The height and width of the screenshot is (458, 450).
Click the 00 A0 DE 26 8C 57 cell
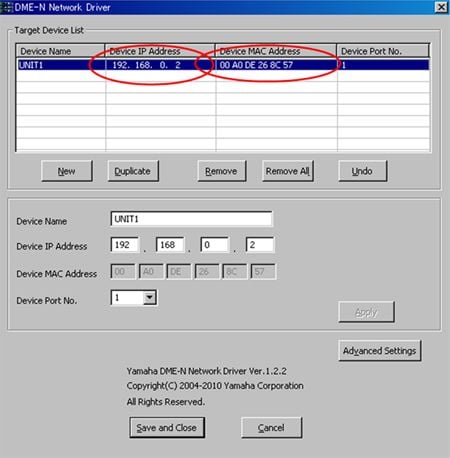point(276,65)
